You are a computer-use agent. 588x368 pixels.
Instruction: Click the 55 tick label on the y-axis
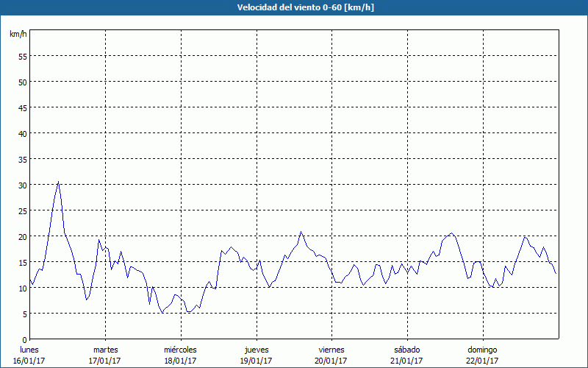pyautogui.click(x=22, y=56)
